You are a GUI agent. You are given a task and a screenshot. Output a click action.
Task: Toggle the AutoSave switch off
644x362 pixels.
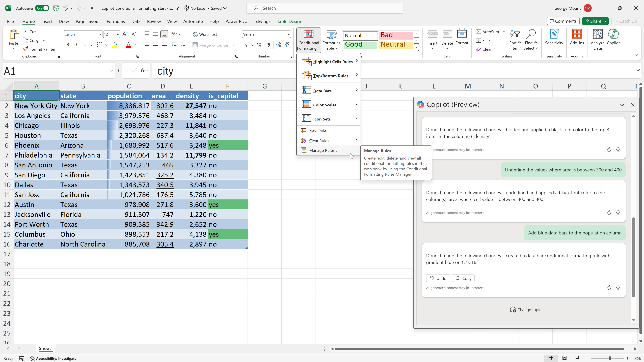point(42,8)
